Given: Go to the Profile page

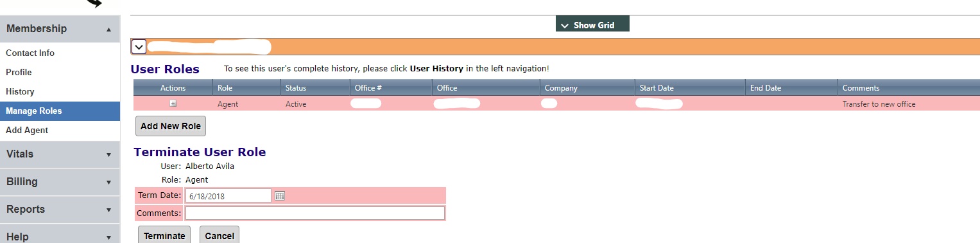Looking at the screenshot, I should pyautogui.click(x=19, y=72).
